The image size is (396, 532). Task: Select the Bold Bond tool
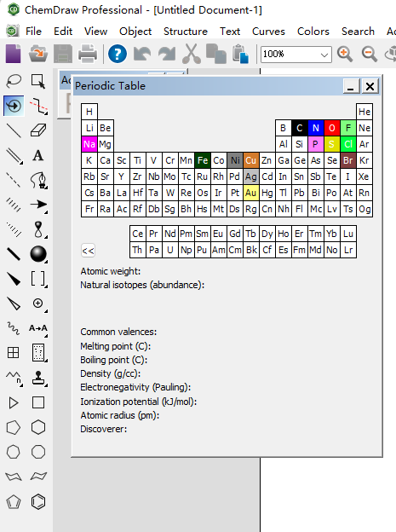coord(14,254)
